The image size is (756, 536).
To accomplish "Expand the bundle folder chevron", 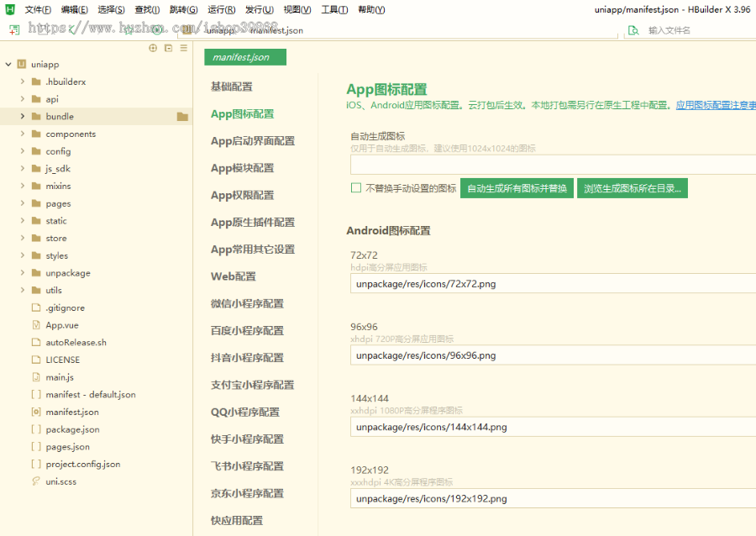I will pos(22,116).
